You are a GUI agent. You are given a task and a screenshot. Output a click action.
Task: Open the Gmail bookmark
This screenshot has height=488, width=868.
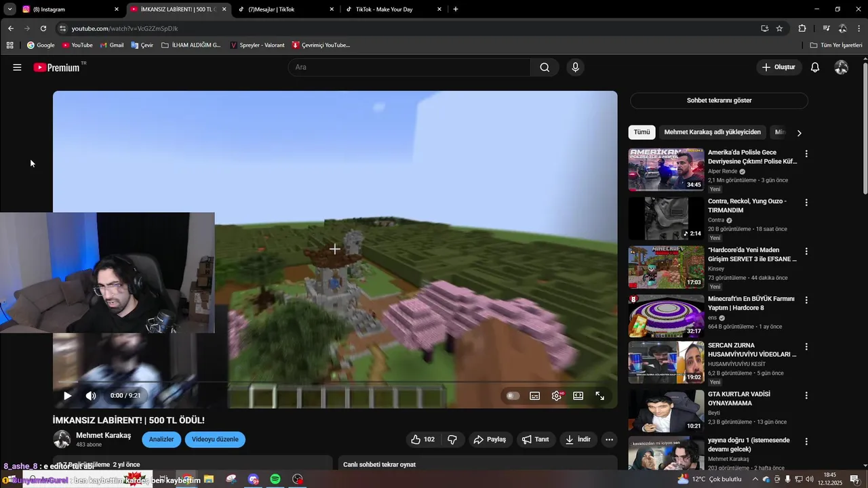click(x=112, y=45)
